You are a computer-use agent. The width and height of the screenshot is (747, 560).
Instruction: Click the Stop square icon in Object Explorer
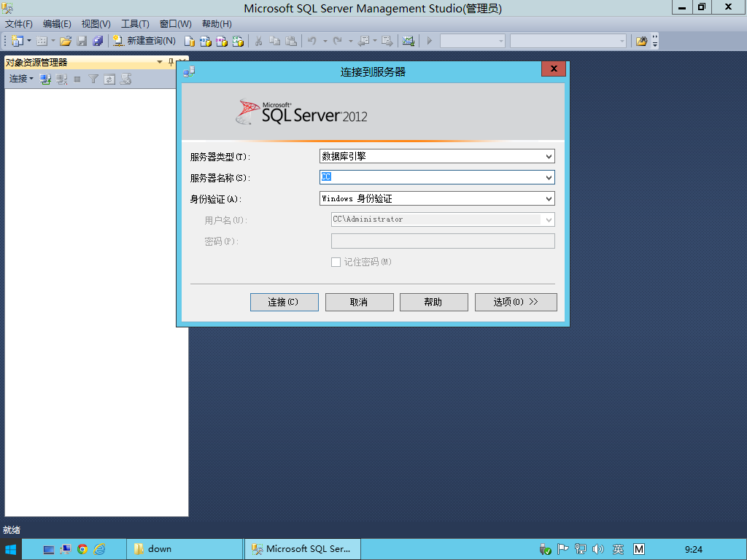[77, 79]
